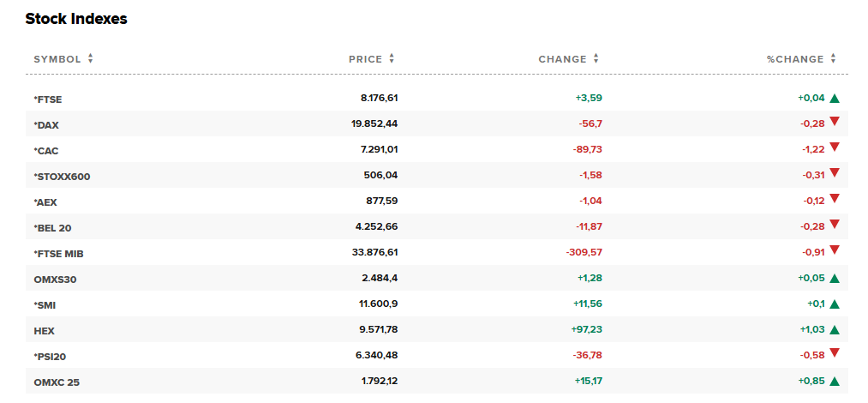Click the change value +15,17
The height and width of the screenshot is (403, 868).
[587, 382]
